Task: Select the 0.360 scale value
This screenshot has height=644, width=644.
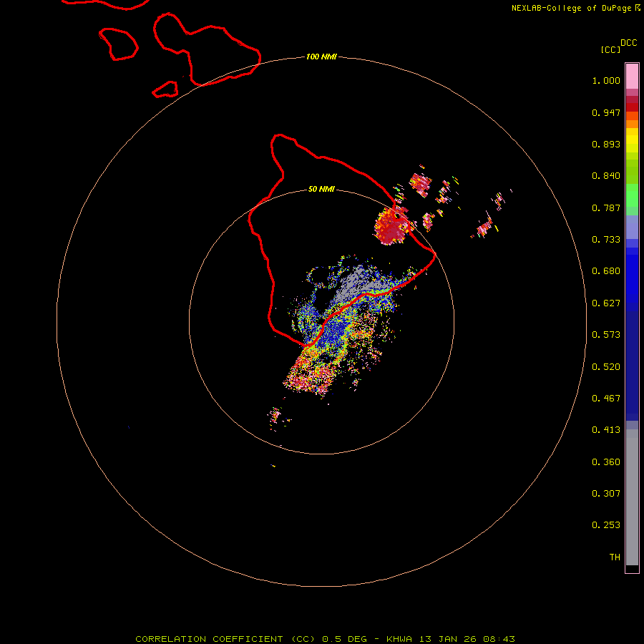Action: click(606, 462)
